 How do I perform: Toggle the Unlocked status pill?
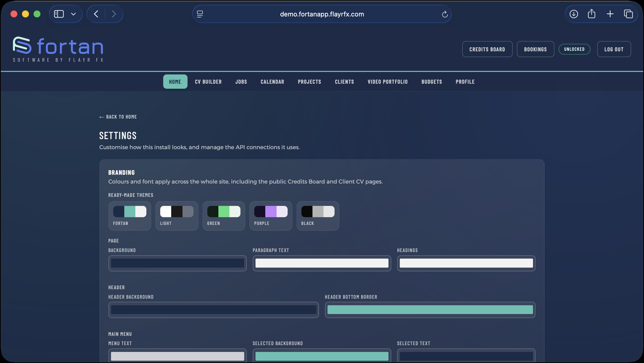pos(574,49)
